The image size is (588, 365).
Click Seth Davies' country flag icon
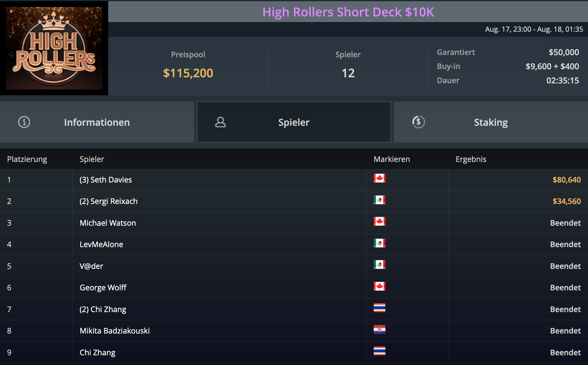click(x=379, y=178)
